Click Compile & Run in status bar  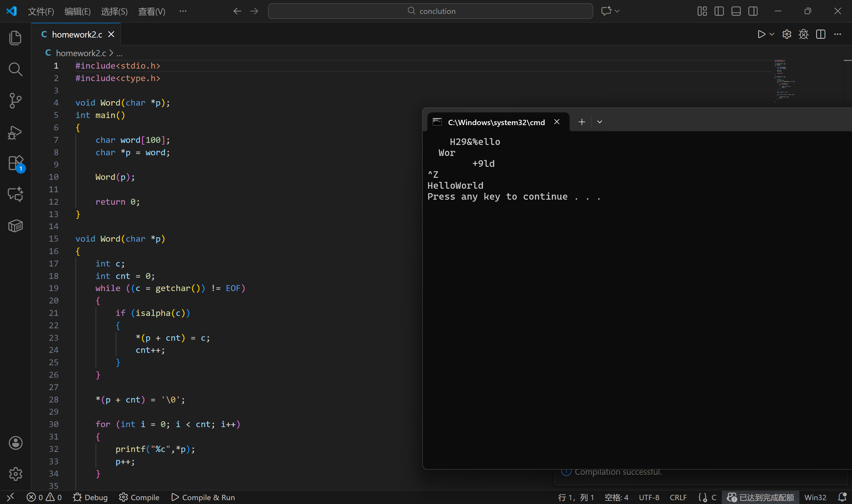203,497
